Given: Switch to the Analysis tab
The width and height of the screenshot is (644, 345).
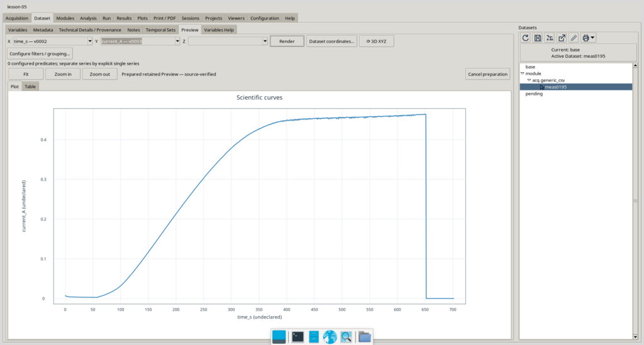Looking at the screenshot, I should [x=88, y=18].
